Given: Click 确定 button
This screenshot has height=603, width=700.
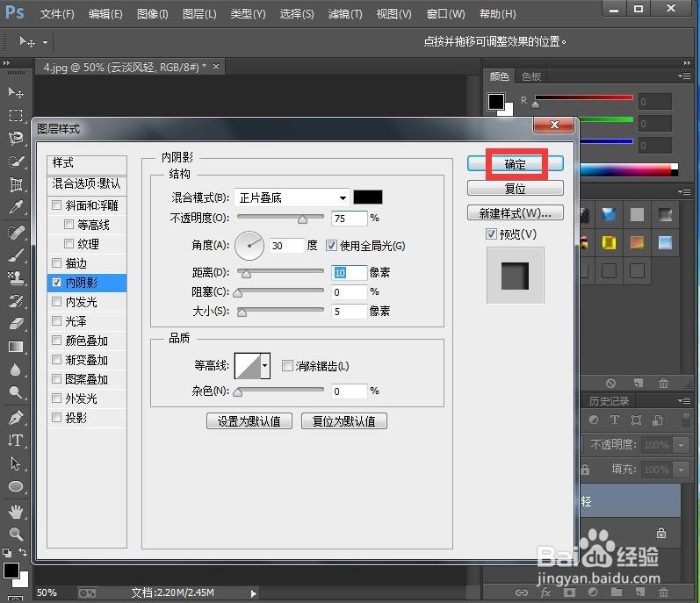Looking at the screenshot, I should pyautogui.click(x=516, y=163).
